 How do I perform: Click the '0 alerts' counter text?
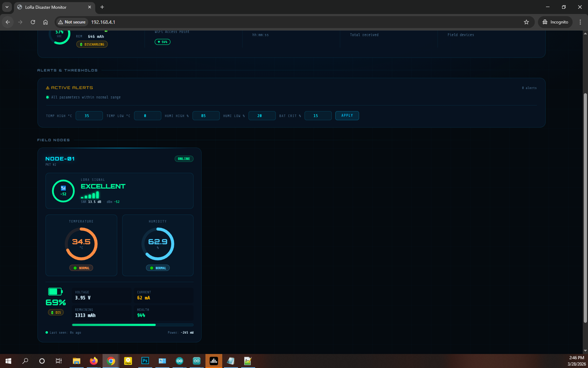coord(529,88)
